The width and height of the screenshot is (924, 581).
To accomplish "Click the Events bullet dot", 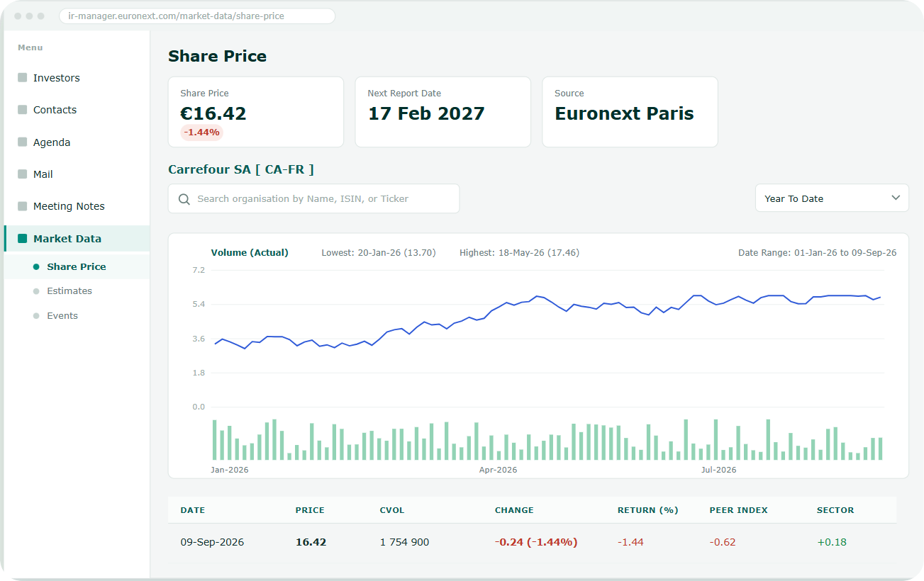I will [36, 316].
